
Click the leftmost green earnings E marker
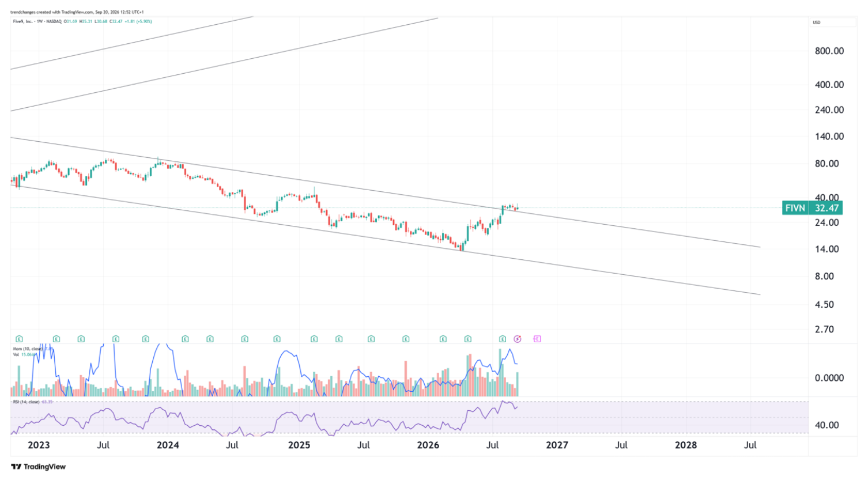pos(19,339)
